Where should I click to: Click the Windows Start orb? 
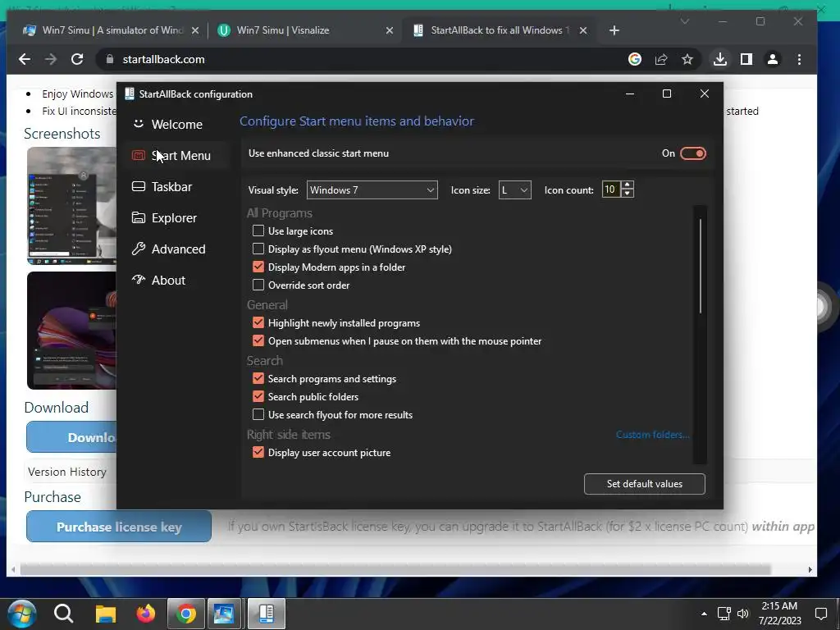(22, 614)
